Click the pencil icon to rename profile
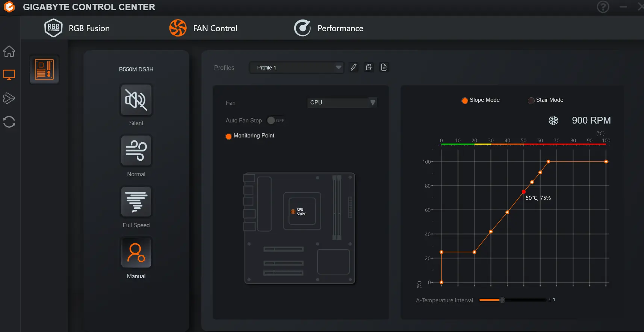Image resolution: width=644 pixels, height=332 pixels. 354,67
